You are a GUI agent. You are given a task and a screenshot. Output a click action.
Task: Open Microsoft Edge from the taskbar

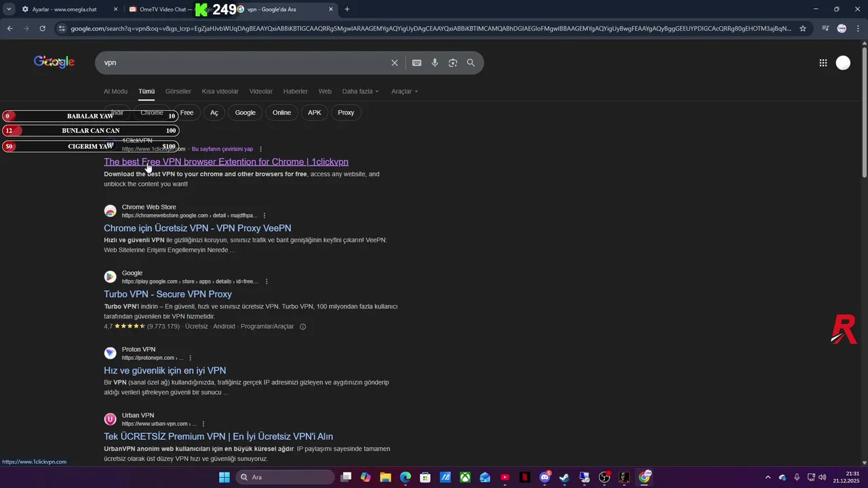pos(406,477)
